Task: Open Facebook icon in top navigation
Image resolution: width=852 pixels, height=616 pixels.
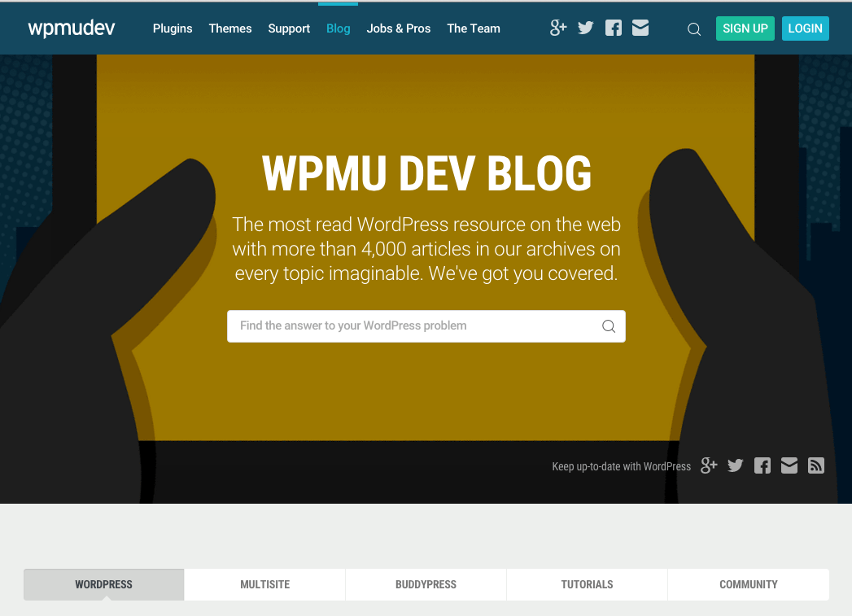Action: (614, 28)
